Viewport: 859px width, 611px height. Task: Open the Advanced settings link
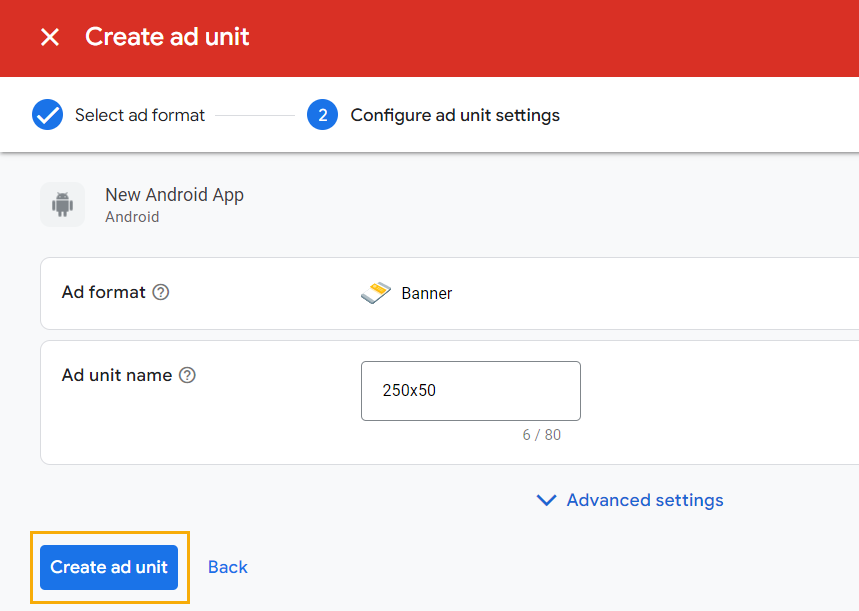(x=645, y=500)
